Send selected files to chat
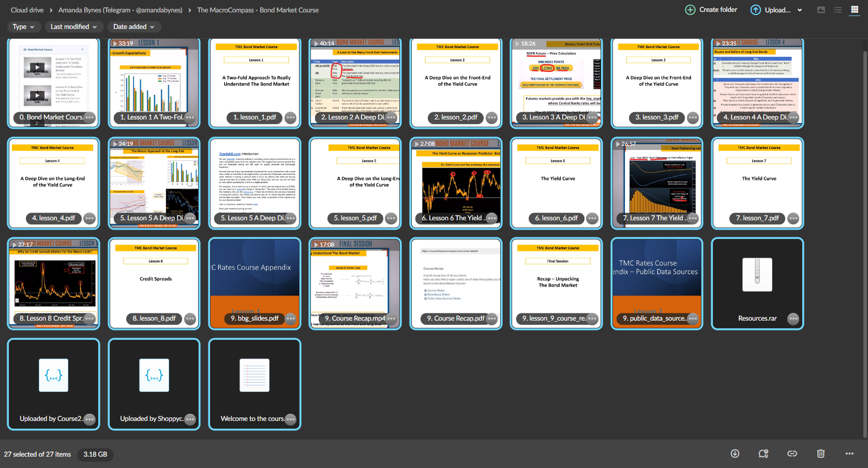The height and width of the screenshot is (468, 868). coord(763,454)
